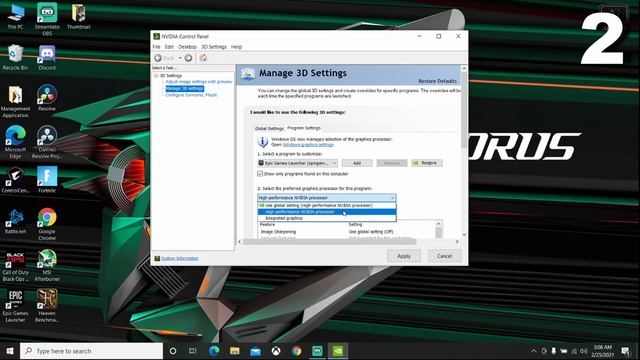Open the Microsoft Edge desktop shortcut
The image size is (640, 360).
pos(16,142)
